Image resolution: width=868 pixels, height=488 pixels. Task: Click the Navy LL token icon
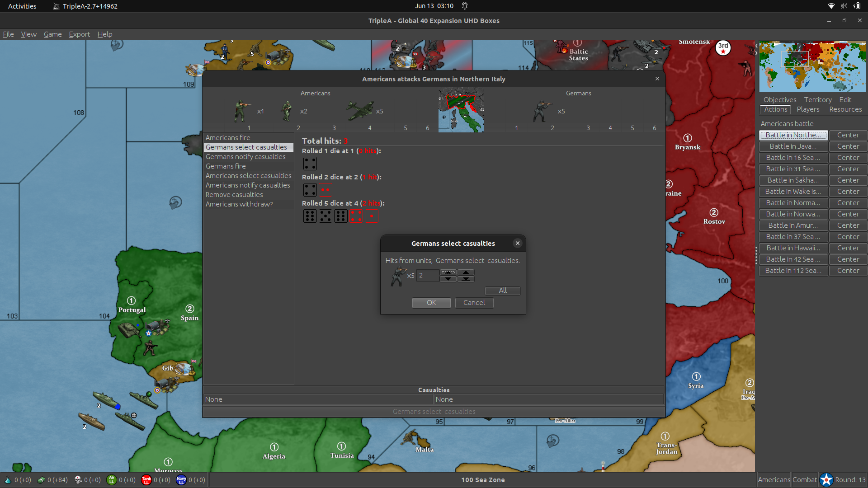(x=181, y=480)
